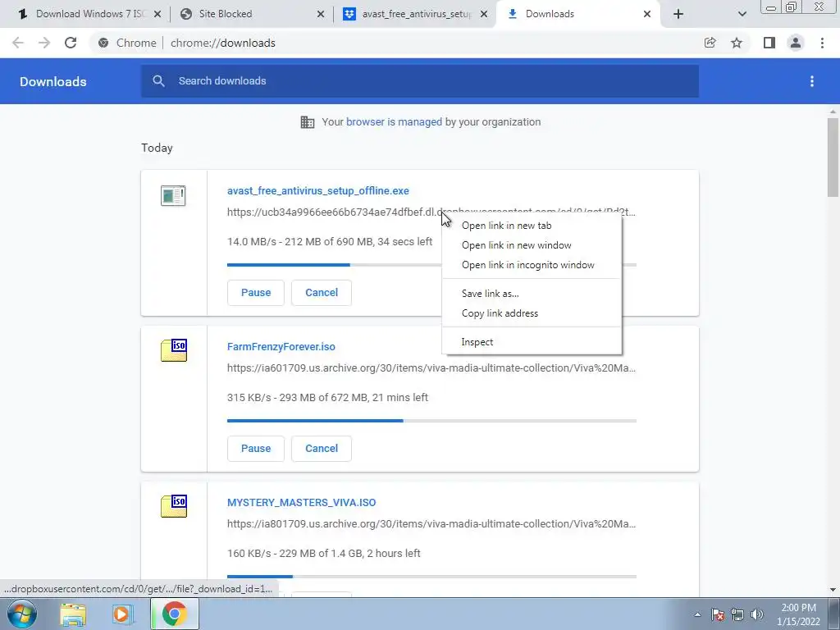Click the network tray icon
Viewport: 840px width, 630px height.
coord(737,614)
